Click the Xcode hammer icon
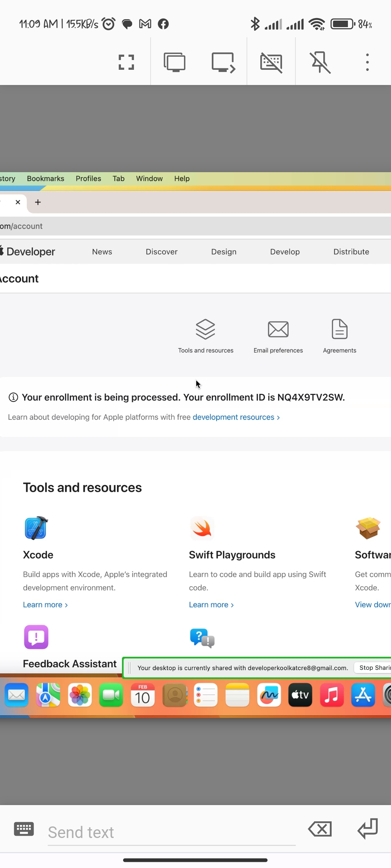The height and width of the screenshot is (868, 391). [36, 528]
